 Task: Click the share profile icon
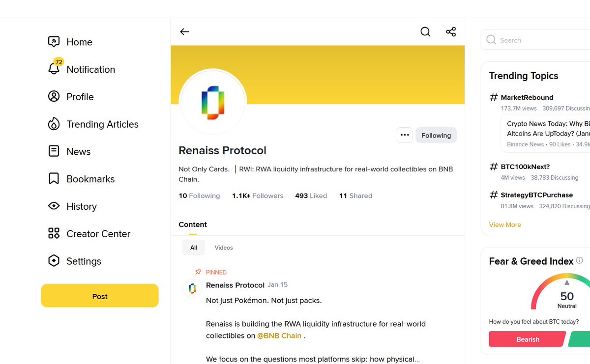tap(451, 32)
